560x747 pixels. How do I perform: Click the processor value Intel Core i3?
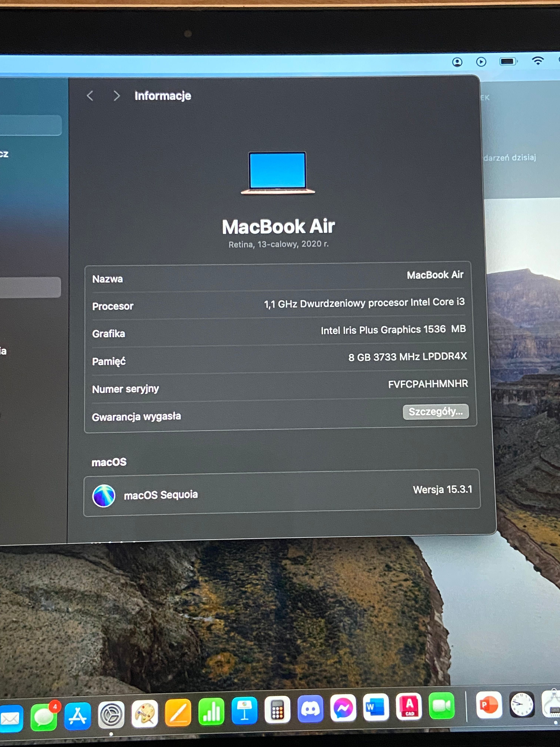pyautogui.click(x=365, y=303)
